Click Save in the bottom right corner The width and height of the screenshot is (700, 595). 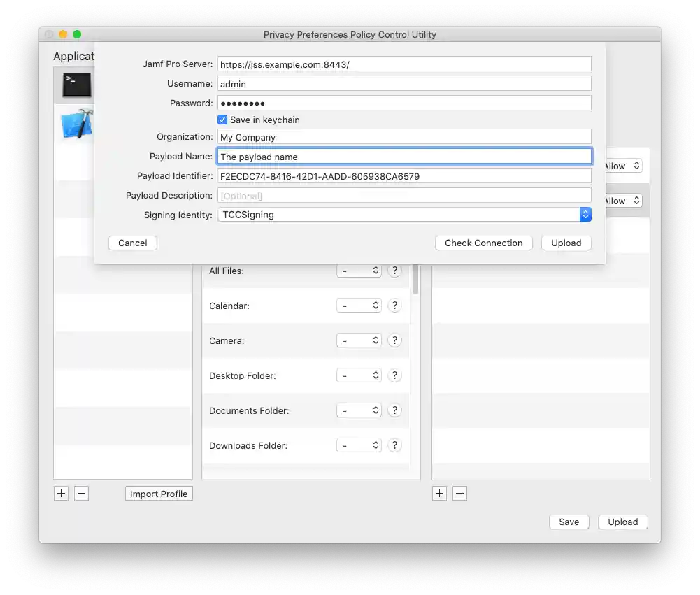coord(569,522)
